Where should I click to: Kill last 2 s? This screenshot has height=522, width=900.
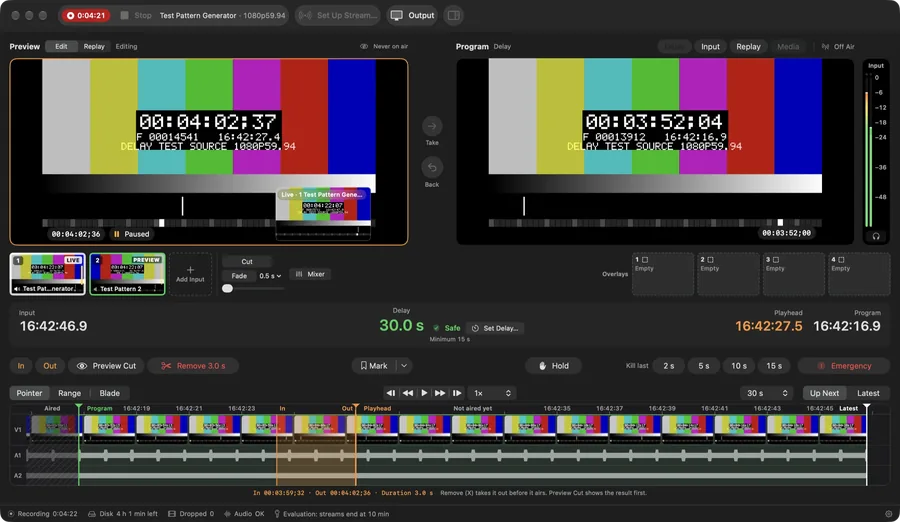click(x=669, y=366)
